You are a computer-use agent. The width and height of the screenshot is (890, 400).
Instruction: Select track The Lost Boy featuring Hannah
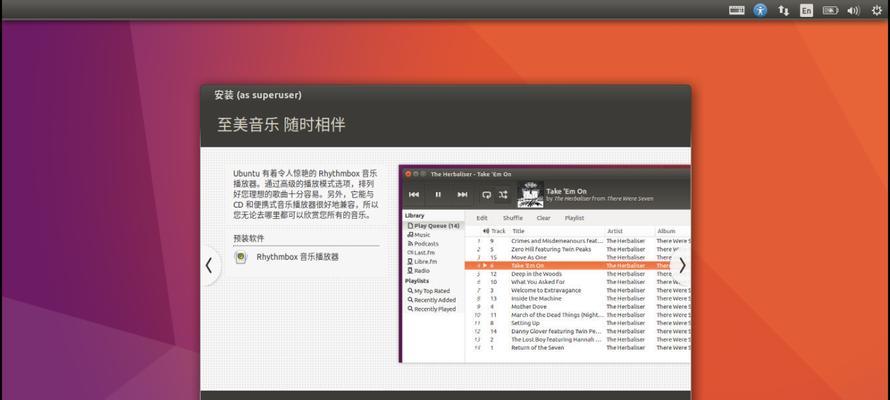point(577,339)
